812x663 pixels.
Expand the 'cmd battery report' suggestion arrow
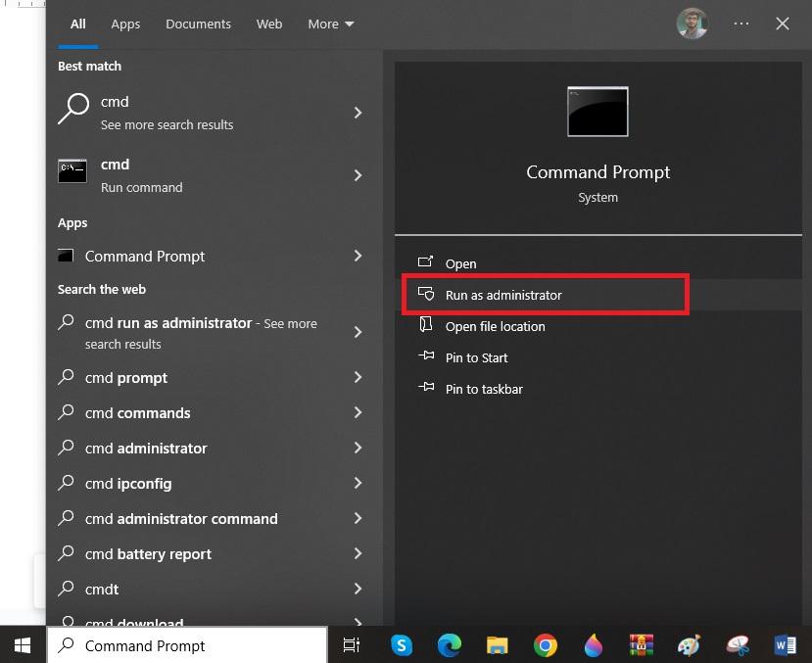tap(358, 553)
